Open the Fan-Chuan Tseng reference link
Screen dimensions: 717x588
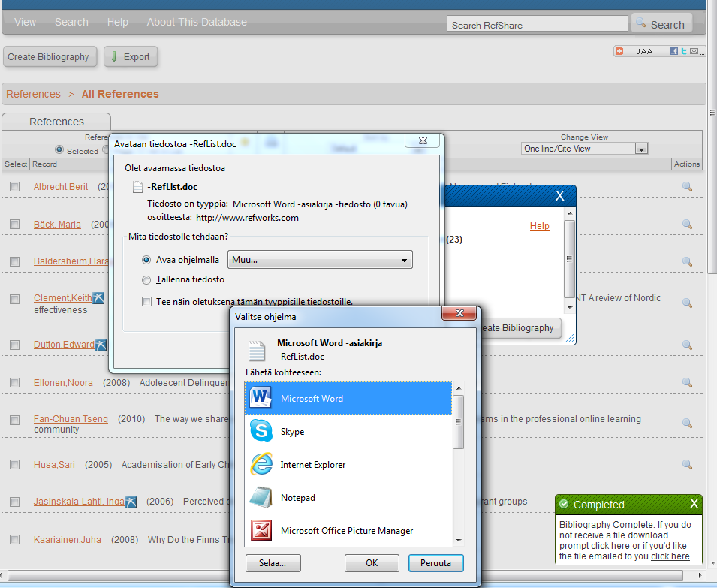71,419
